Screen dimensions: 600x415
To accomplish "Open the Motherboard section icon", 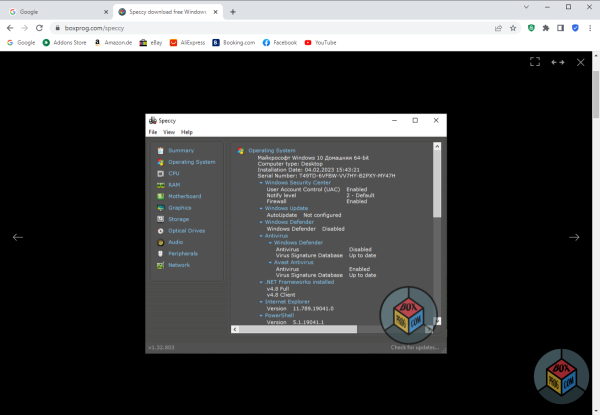I will coord(160,196).
